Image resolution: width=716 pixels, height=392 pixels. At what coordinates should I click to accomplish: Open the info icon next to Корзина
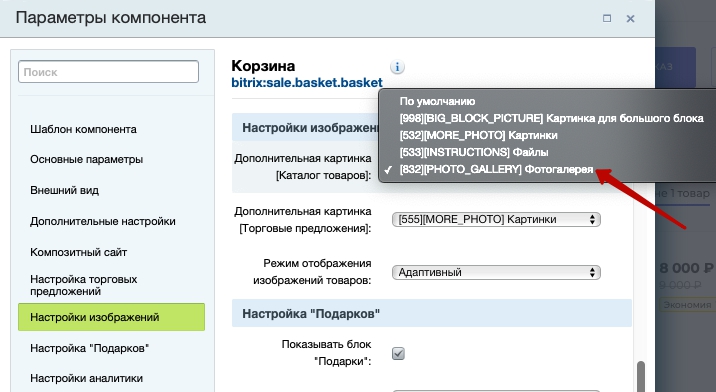tap(397, 67)
